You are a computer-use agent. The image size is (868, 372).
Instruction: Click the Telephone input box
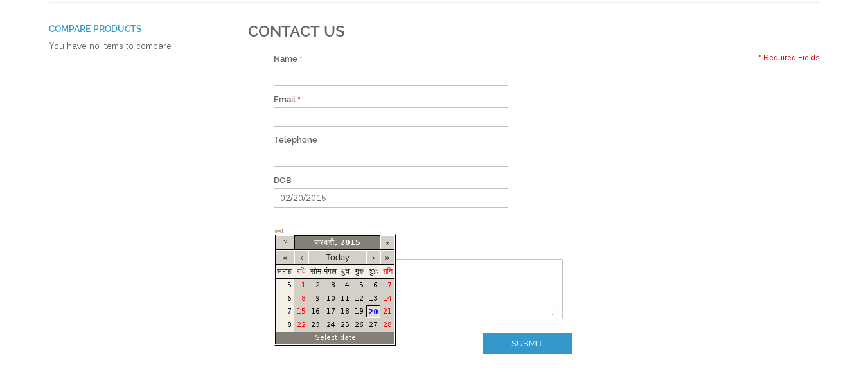click(x=391, y=157)
